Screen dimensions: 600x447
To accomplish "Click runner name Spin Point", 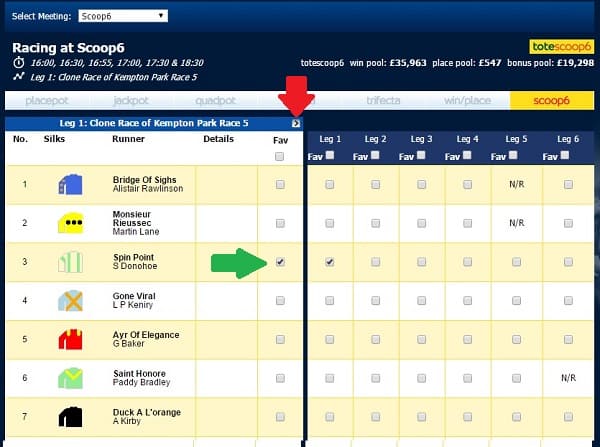I will (134, 257).
